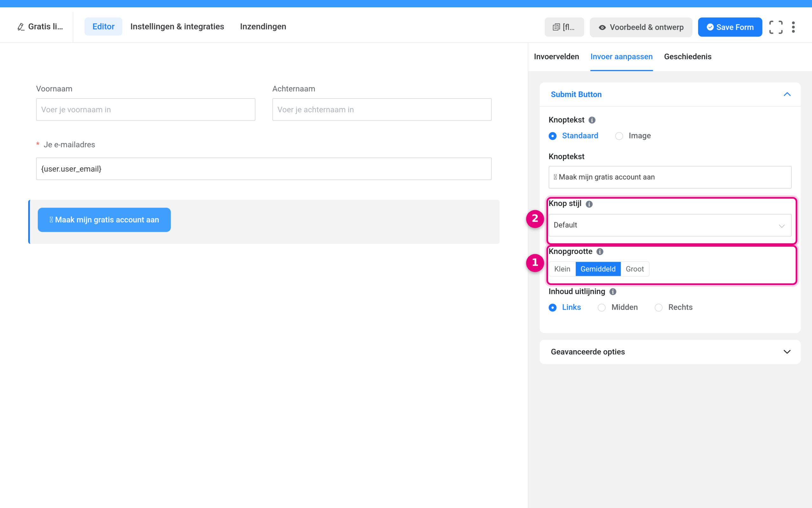Click the Achternaam input field
Image resolution: width=812 pixels, height=508 pixels.
click(x=382, y=110)
